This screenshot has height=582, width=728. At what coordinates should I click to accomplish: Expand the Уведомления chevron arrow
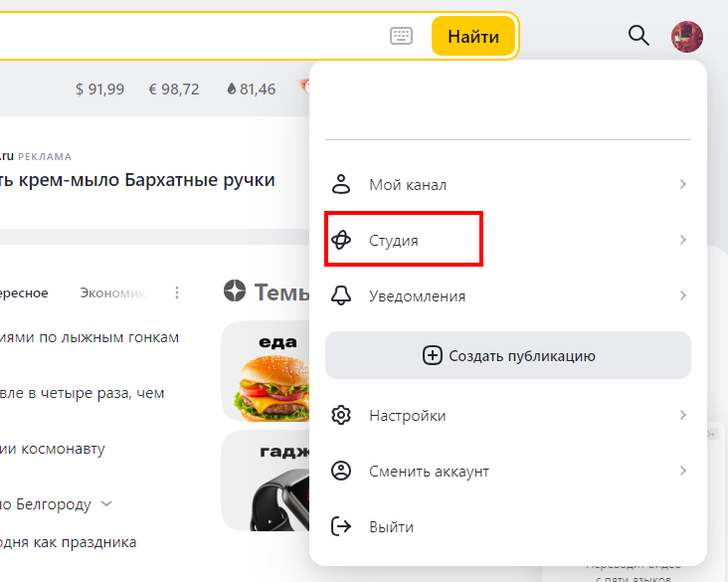pos(682,295)
